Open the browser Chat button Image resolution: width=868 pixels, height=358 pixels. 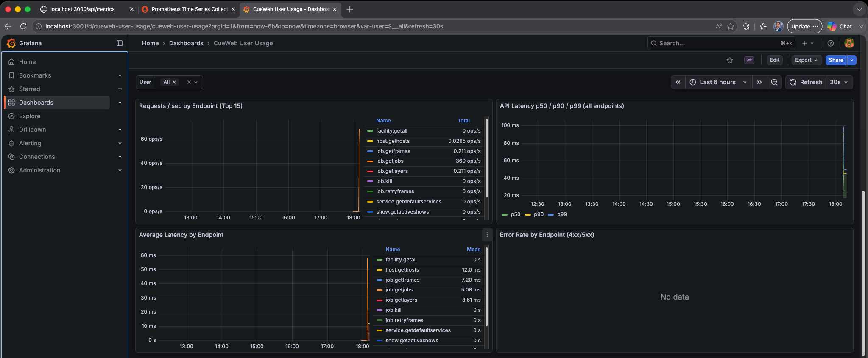(x=840, y=26)
